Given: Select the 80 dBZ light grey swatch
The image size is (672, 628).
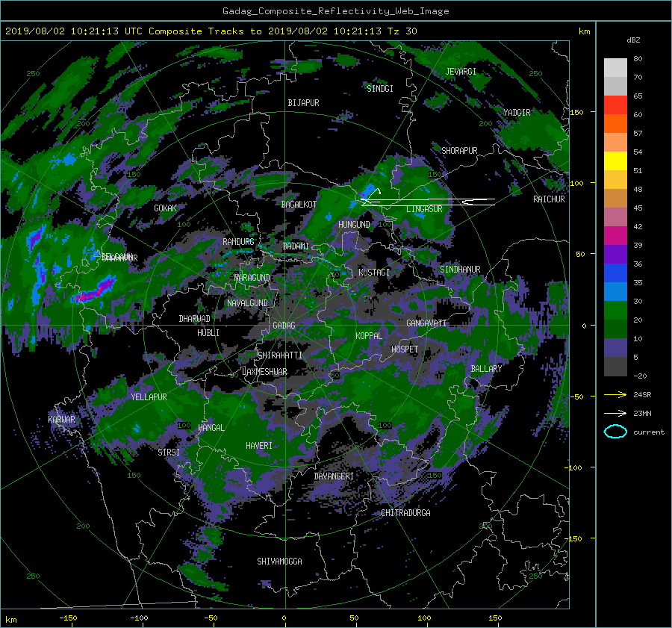Looking at the screenshot, I should point(615,68).
